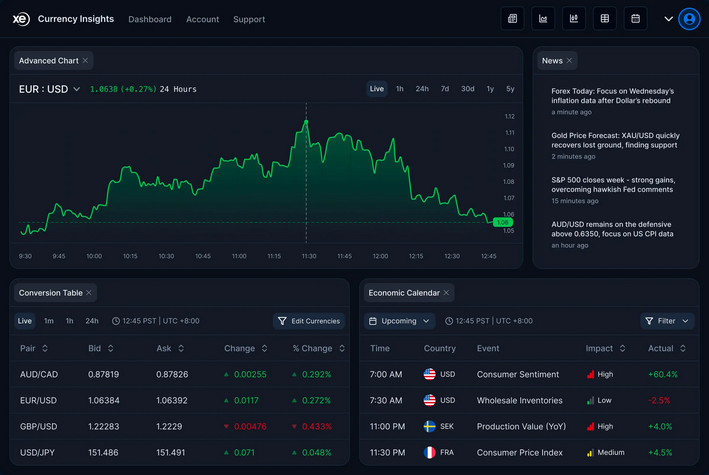Open the calendar toolbar icon
This screenshot has width=709, height=475.
[635, 19]
